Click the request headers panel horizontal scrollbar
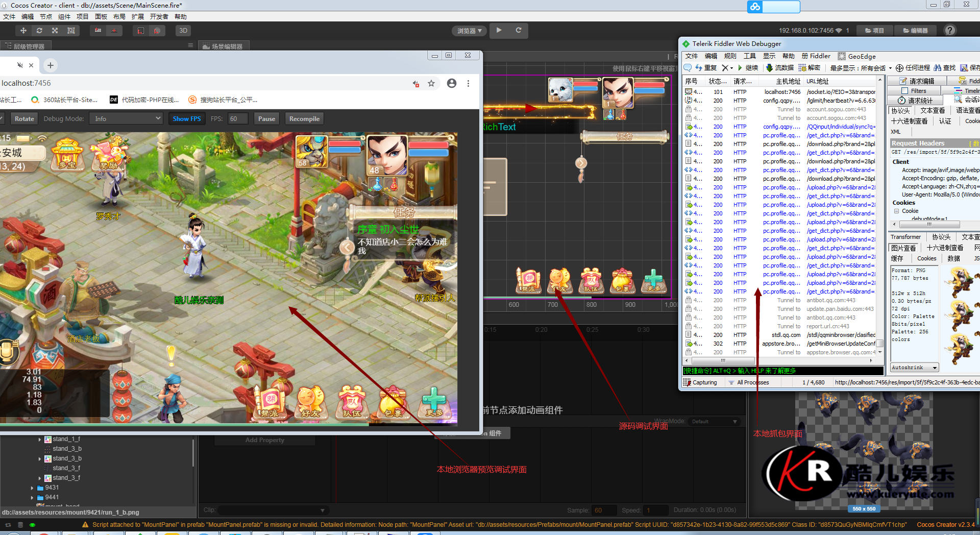 (929, 224)
